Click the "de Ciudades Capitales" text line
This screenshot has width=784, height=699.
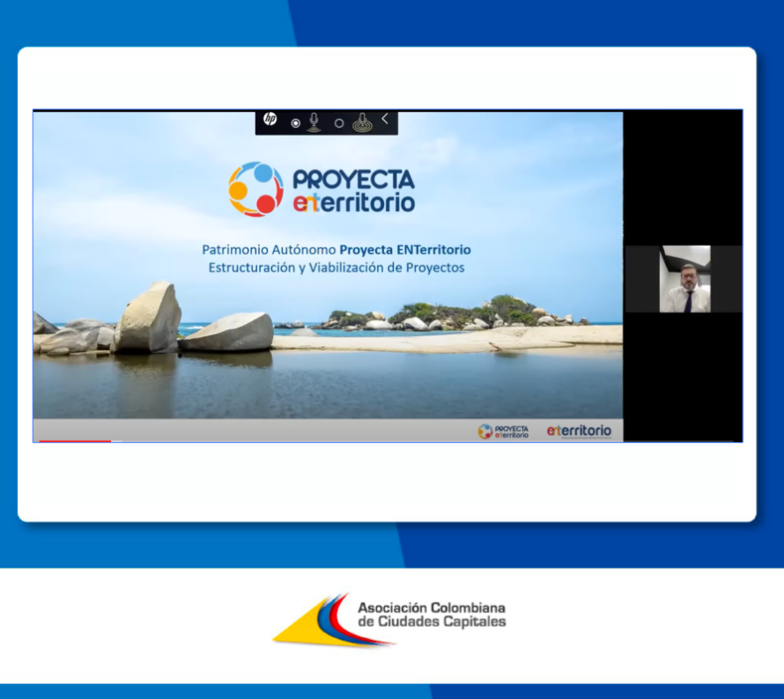(432, 622)
